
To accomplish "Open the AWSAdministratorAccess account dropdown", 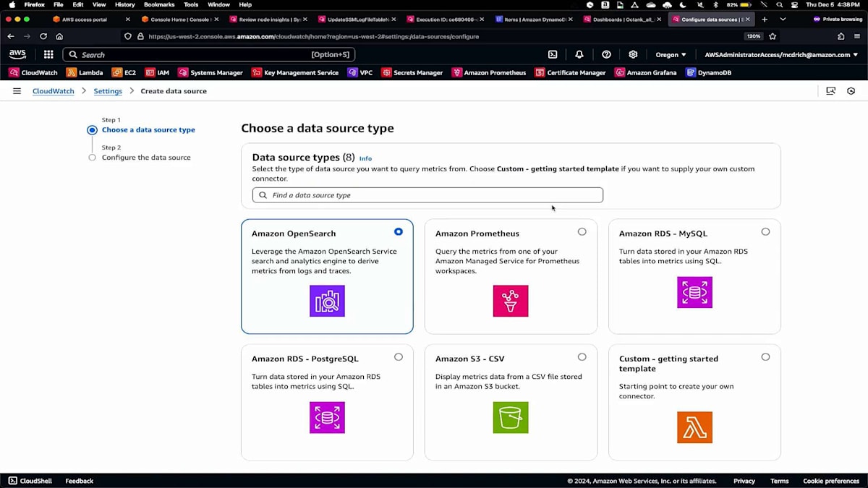I will (781, 54).
